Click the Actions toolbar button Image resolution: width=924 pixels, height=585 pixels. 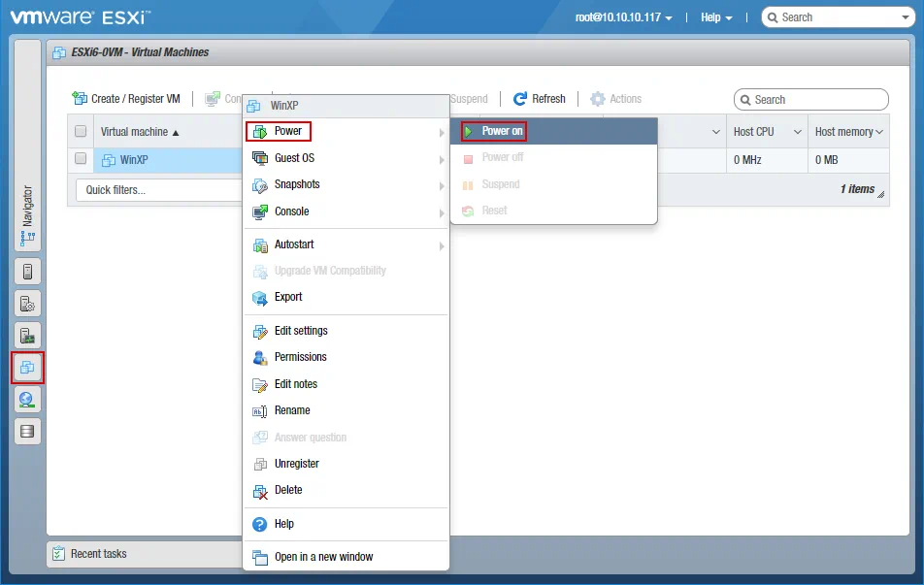click(x=616, y=99)
